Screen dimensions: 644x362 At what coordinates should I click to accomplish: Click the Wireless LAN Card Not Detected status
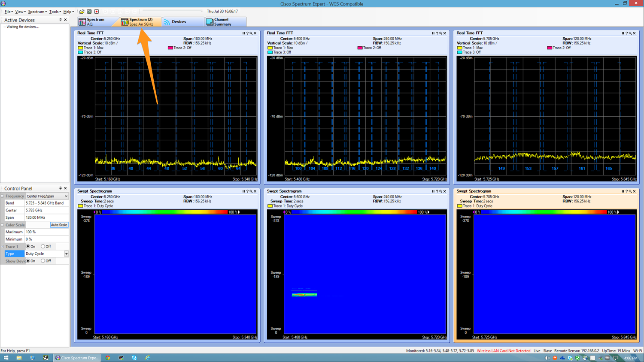[504, 351]
